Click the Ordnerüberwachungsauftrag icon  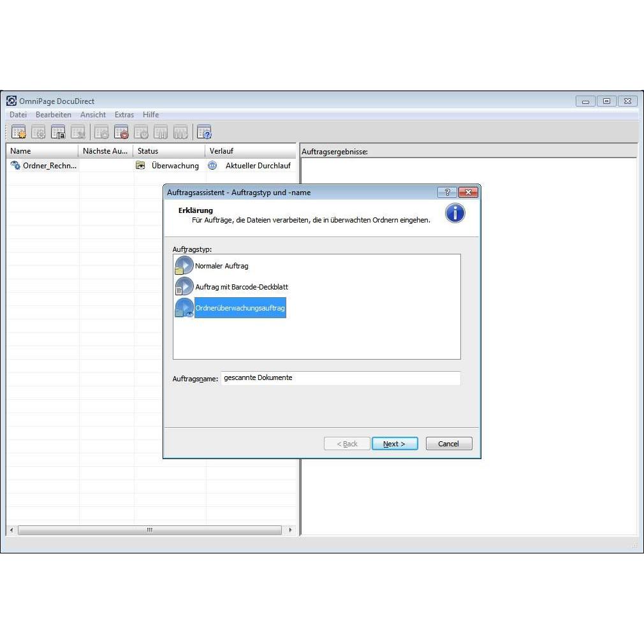(x=184, y=307)
